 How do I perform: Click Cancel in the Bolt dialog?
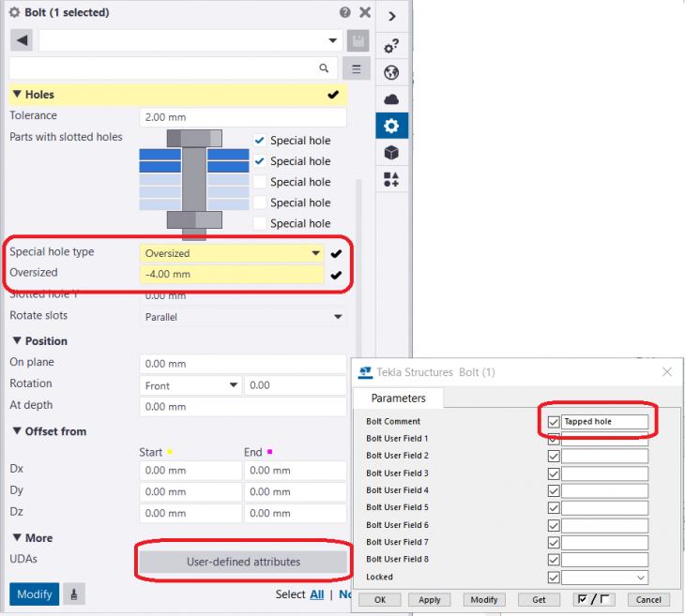tap(648, 600)
